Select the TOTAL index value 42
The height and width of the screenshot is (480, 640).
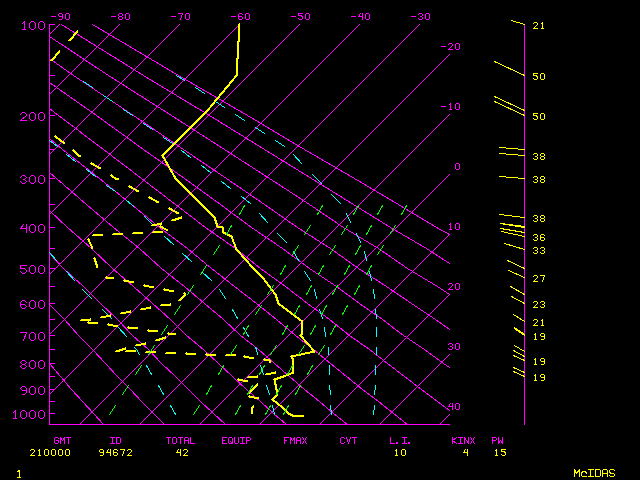183,452
